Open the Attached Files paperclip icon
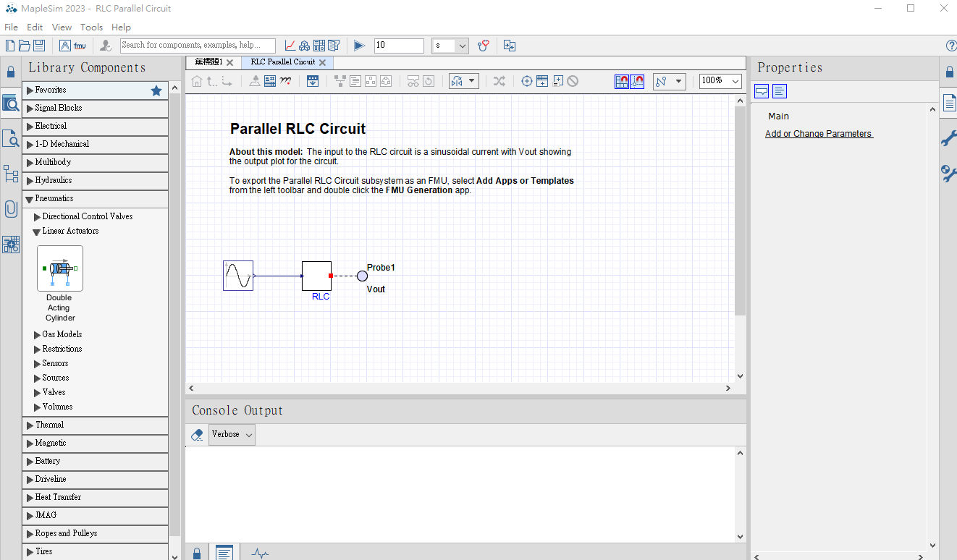The width and height of the screenshot is (957, 560). click(11, 209)
